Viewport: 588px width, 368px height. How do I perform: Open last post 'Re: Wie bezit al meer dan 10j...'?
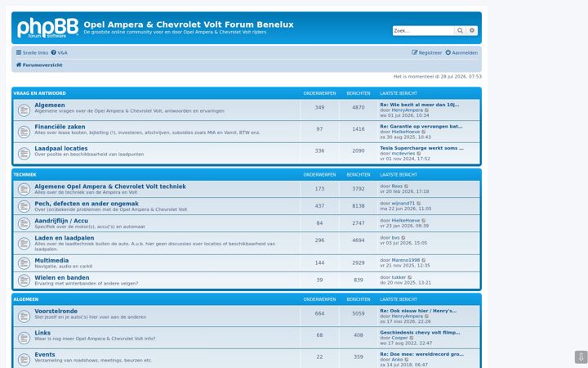[419, 105]
